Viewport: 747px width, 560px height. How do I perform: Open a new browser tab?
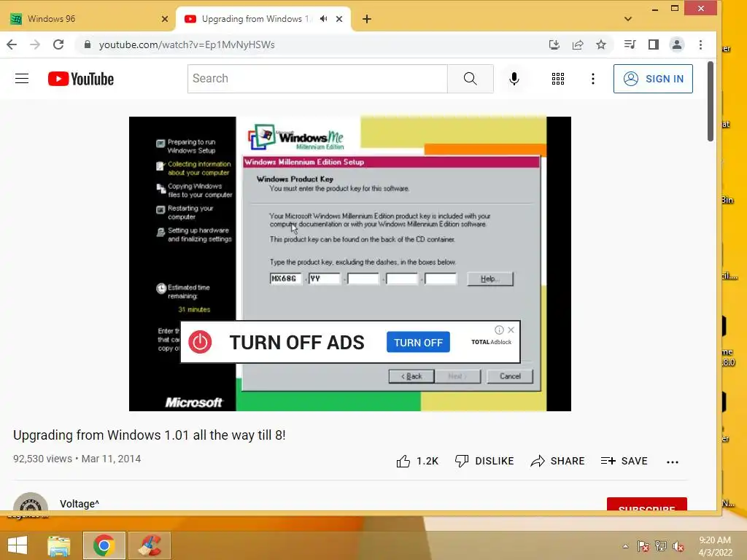coord(366,19)
